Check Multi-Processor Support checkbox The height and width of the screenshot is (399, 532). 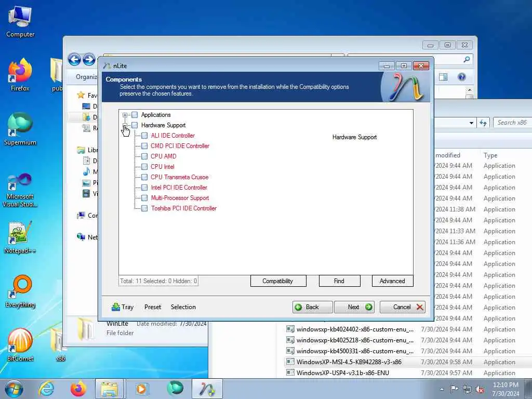[x=144, y=198]
